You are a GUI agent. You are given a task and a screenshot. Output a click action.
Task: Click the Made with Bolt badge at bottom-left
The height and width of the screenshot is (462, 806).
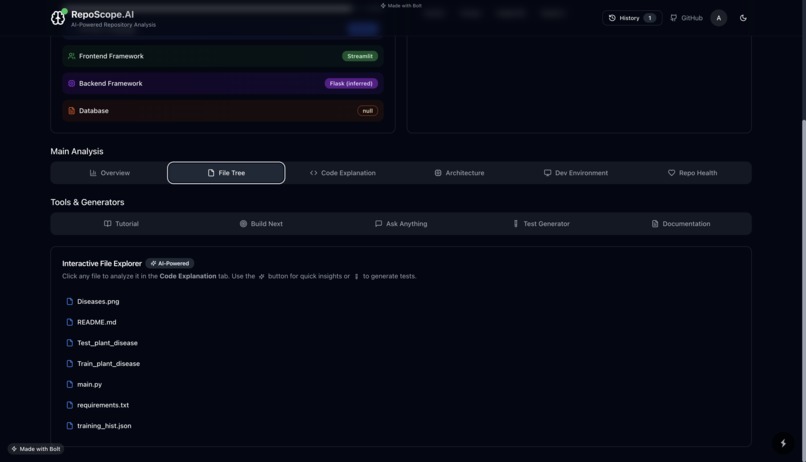pyautogui.click(x=35, y=449)
